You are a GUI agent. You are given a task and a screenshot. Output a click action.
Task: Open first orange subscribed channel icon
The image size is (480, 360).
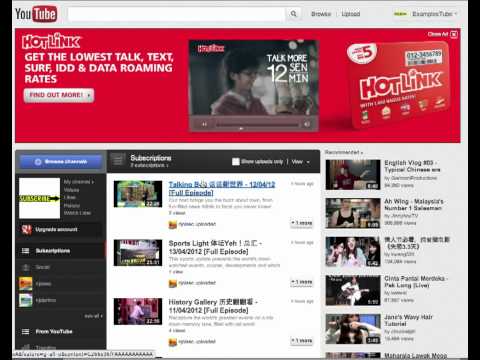click(x=26, y=284)
